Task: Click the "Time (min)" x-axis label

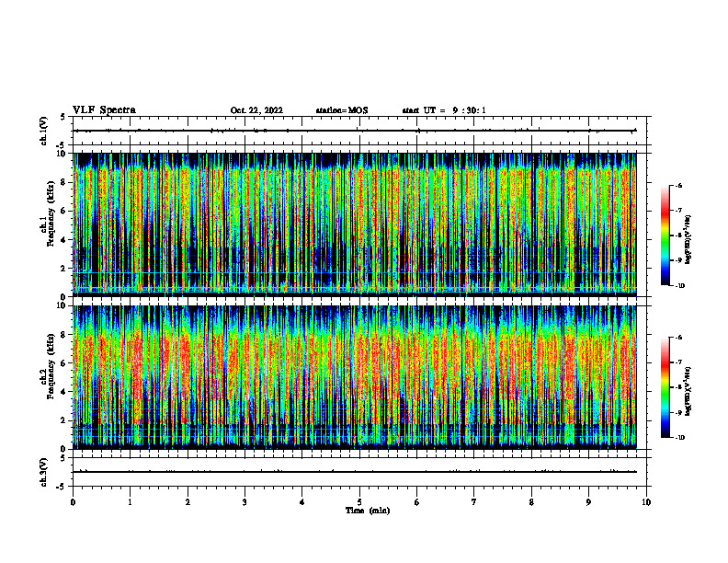Action: (368, 511)
